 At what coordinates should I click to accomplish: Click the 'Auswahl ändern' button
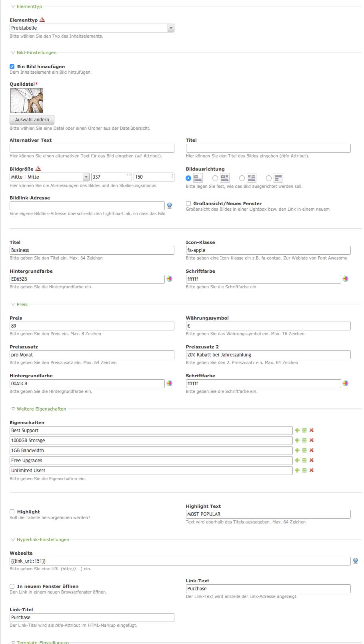[x=32, y=119]
